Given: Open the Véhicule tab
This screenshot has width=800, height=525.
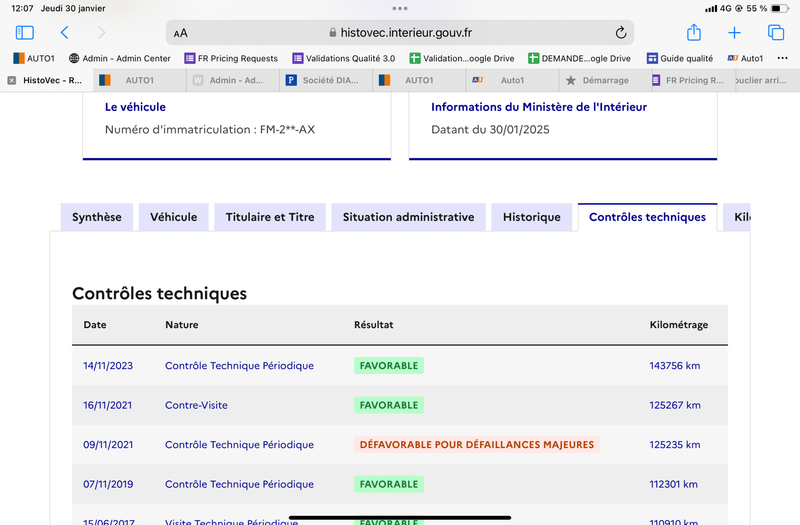Looking at the screenshot, I should pos(173,217).
